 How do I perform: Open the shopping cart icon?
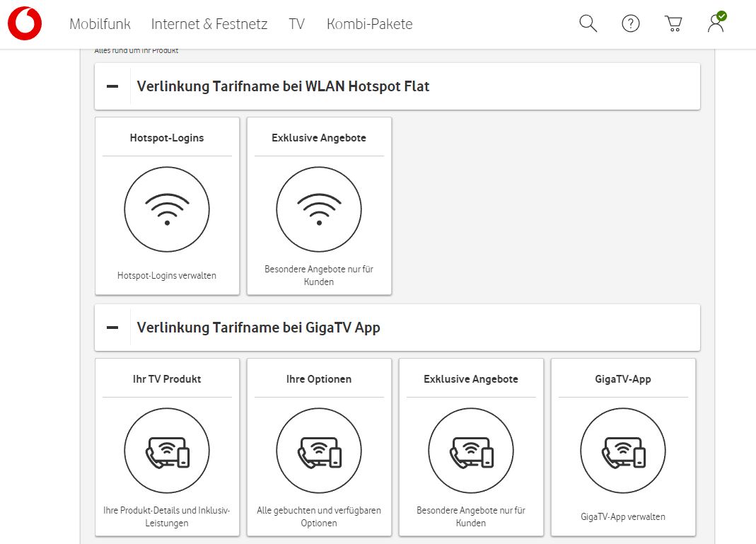pyautogui.click(x=673, y=23)
